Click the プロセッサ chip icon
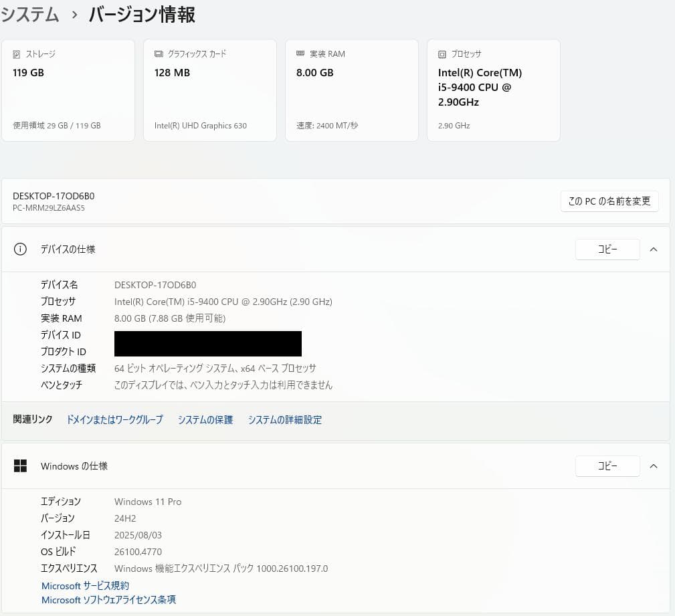The image size is (675, 616). [x=442, y=54]
